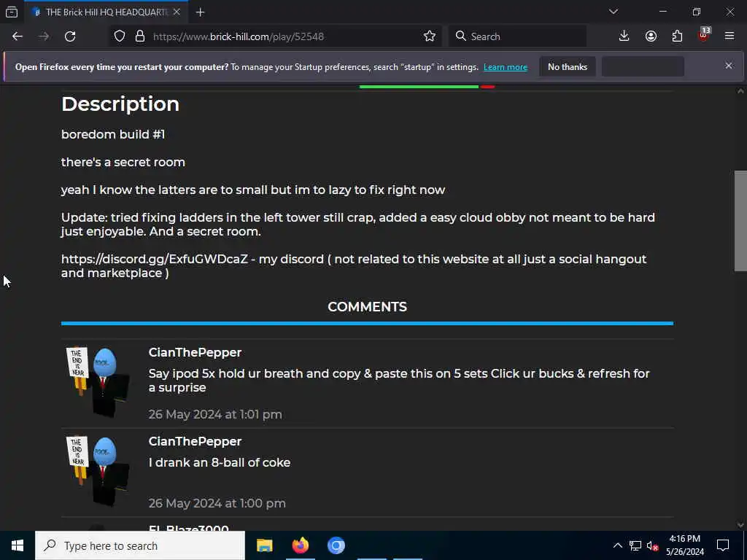Image resolution: width=747 pixels, height=560 pixels.
Task: Click comment 'I drank an 8-ball of coke'
Action: (220, 462)
